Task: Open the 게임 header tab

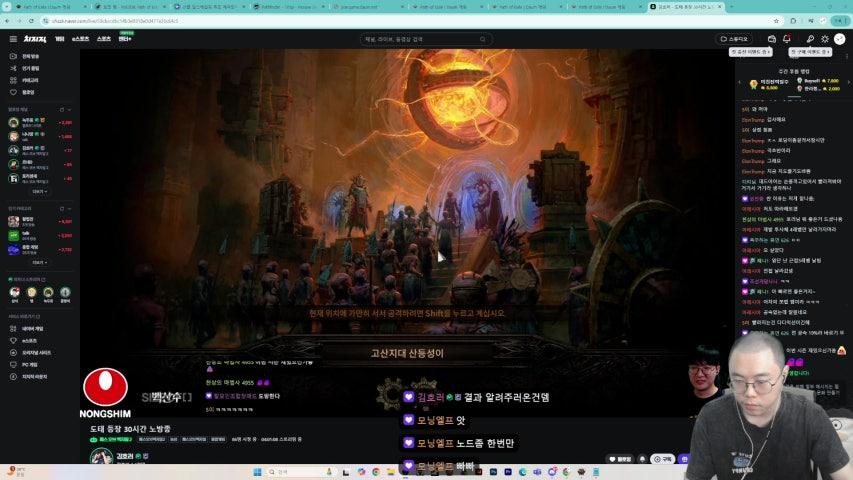Action: click(59, 39)
